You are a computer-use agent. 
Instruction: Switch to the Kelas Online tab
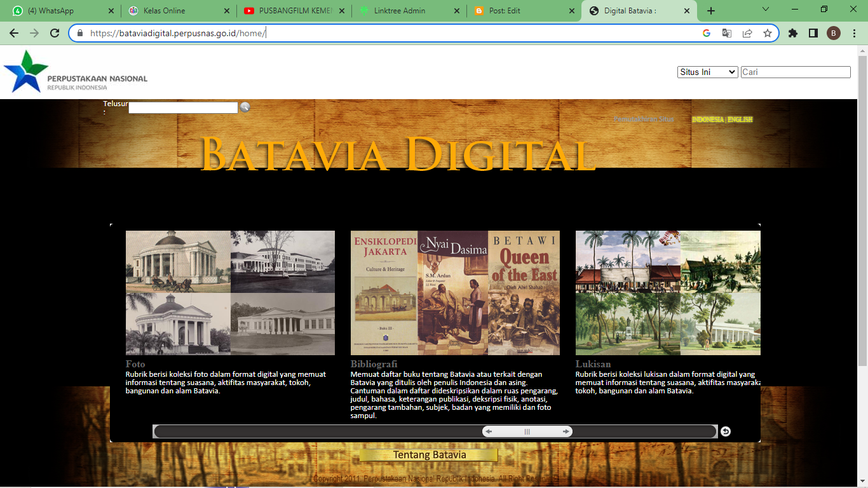click(178, 11)
